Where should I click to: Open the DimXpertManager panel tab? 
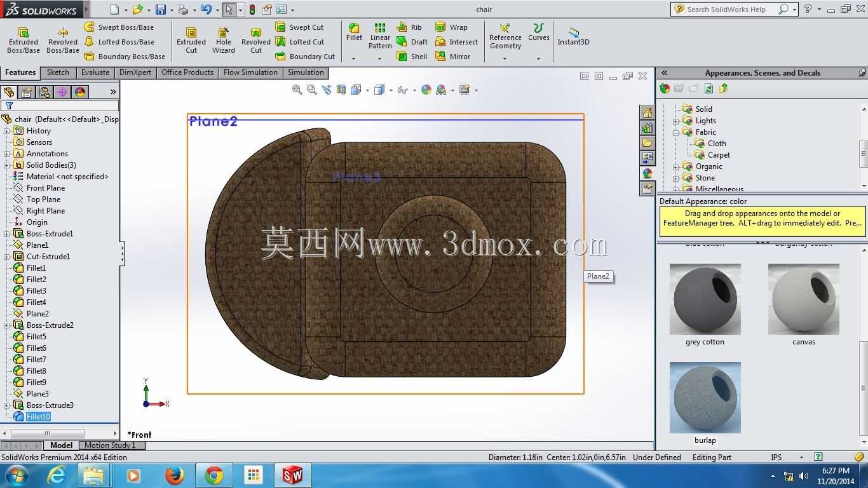tap(62, 92)
